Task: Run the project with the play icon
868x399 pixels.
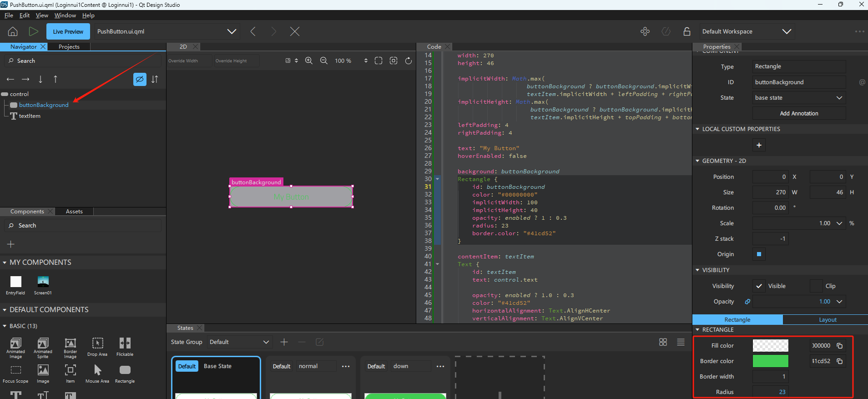Action: click(x=33, y=31)
